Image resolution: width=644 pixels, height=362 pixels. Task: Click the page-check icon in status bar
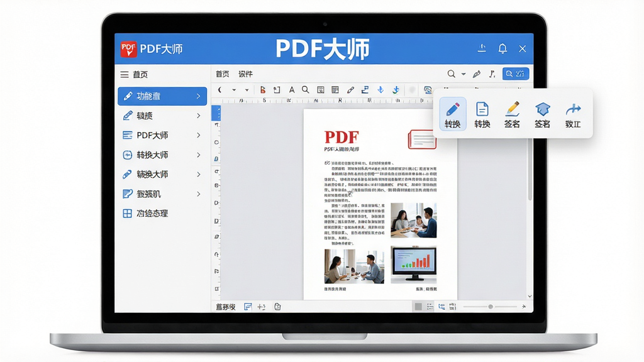click(x=277, y=307)
